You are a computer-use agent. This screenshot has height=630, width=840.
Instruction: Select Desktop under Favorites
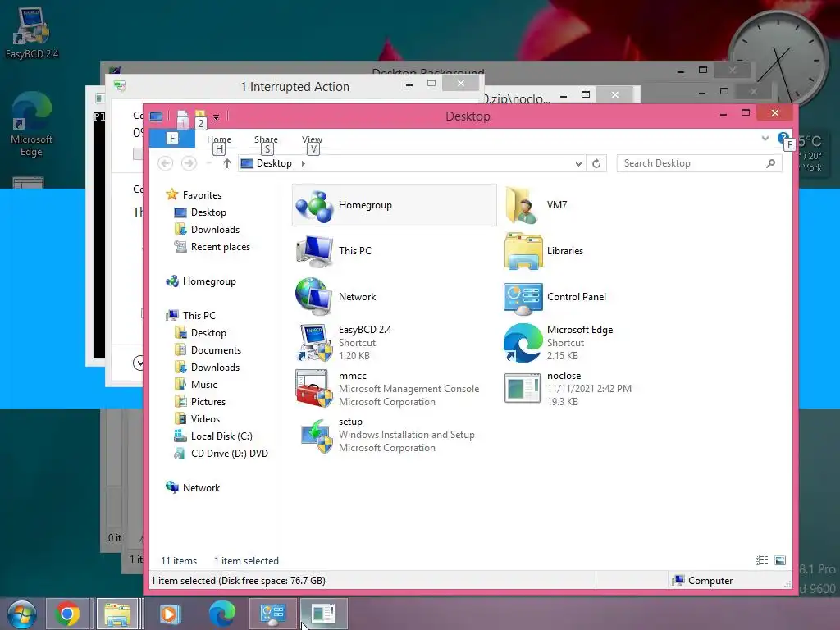pyautogui.click(x=208, y=212)
